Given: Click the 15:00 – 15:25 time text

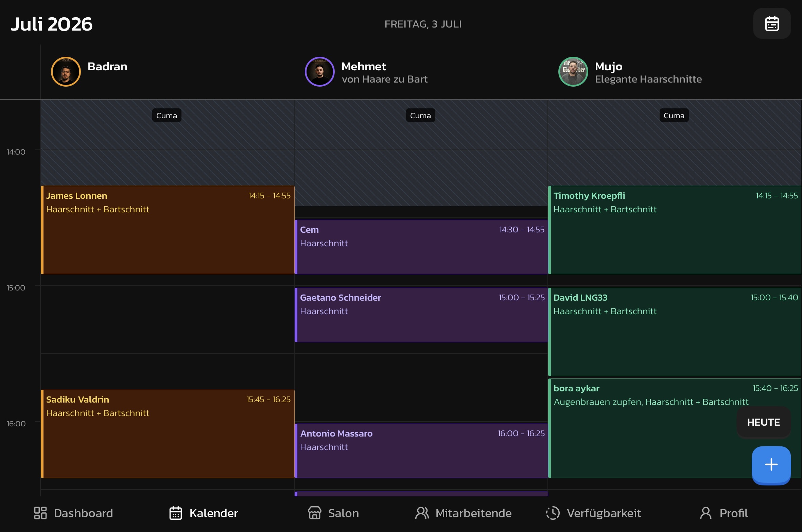Looking at the screenshot, I should click(x=522, y=298).
